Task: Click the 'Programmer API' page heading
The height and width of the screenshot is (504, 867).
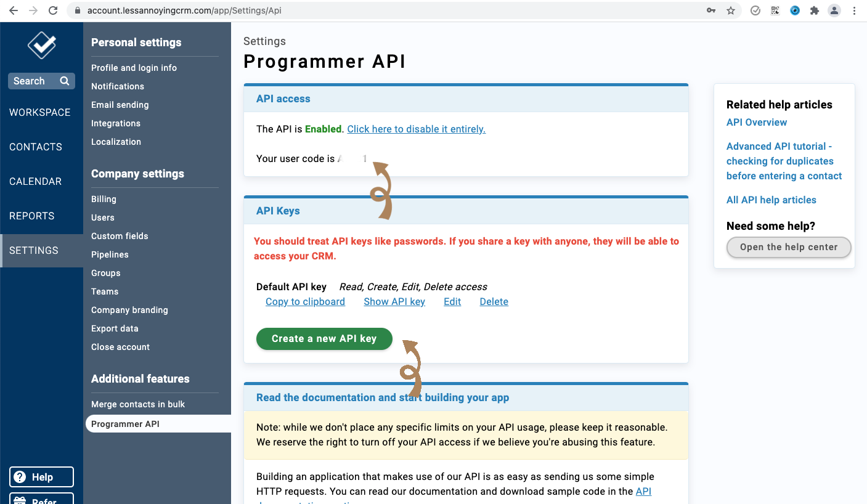Action: coord(325,62)
